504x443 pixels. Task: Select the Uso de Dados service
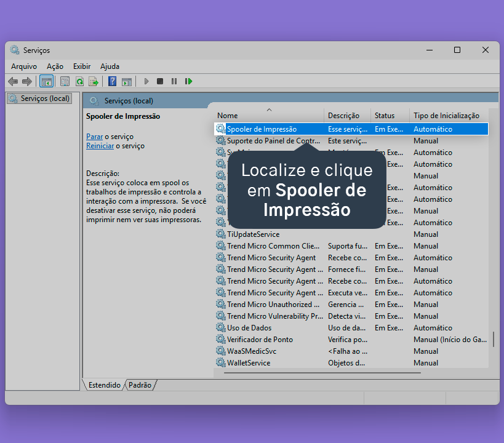coord(351,327)
